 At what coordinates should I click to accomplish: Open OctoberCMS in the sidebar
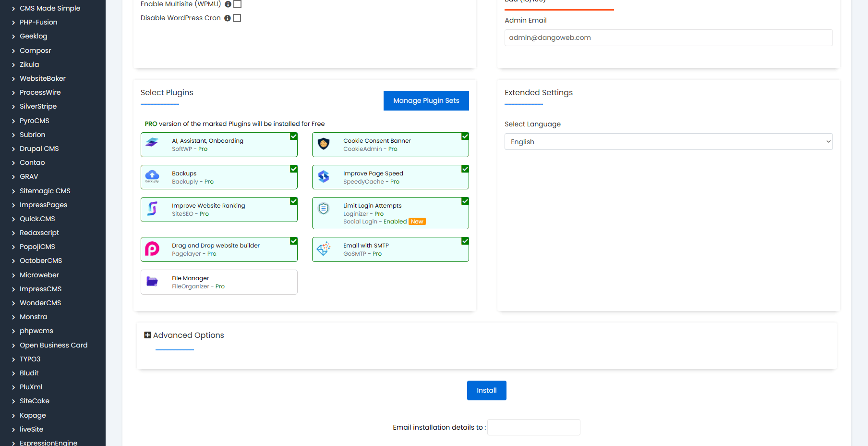(41, 260)
